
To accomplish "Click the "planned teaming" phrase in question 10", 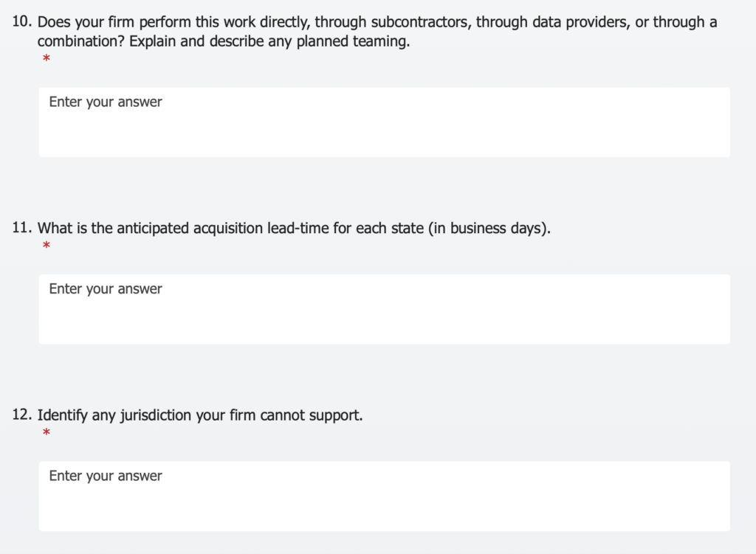I will coord(353,41).
